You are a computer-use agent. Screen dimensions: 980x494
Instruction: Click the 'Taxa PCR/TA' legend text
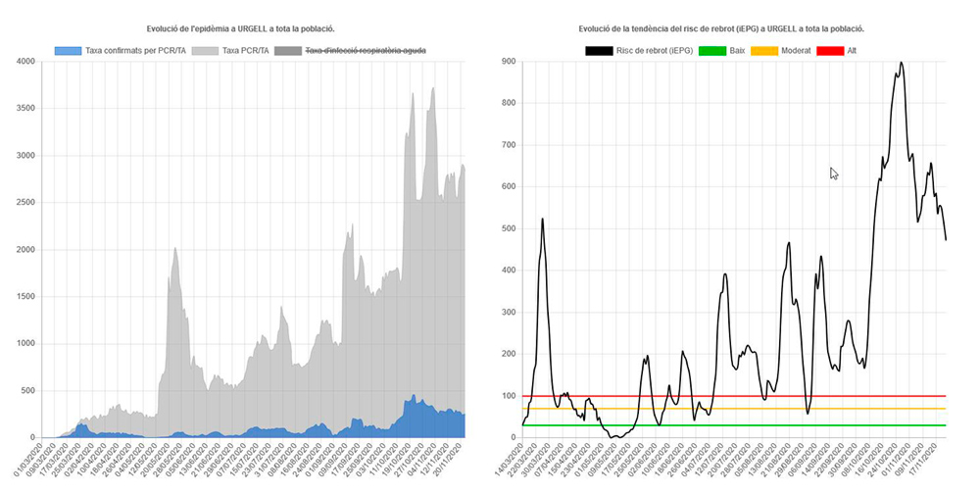(245, 50)
